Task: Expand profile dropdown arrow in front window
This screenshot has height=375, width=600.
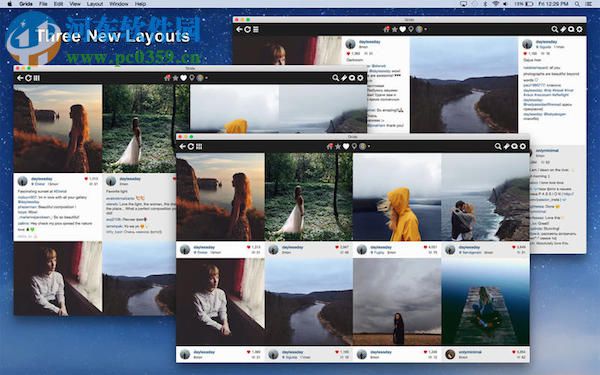Action: pyautogui.click(x=369, y=147)
